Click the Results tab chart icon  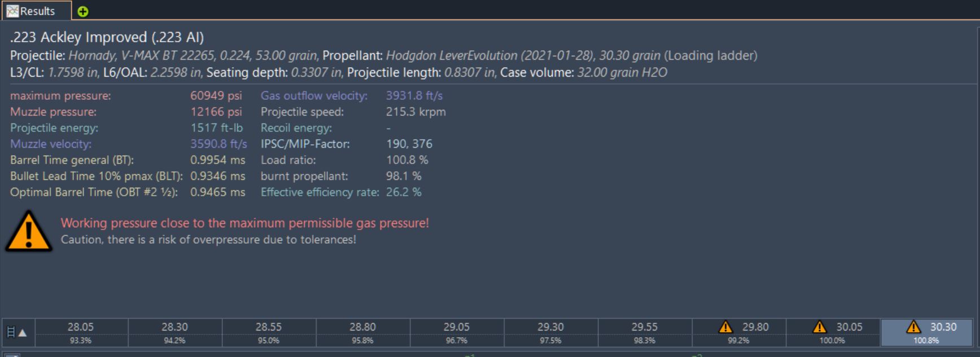tap(12, 11)
